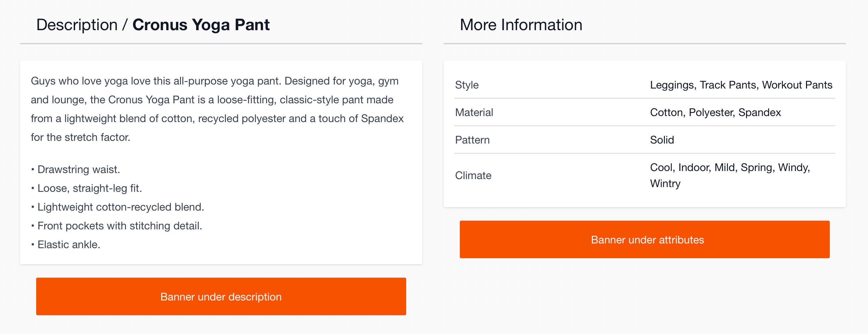Image resolution: width=868 pixels, height=334 pixels.
Task: Select the Cronus Yoga Pant title
Action: coord(201,24)
